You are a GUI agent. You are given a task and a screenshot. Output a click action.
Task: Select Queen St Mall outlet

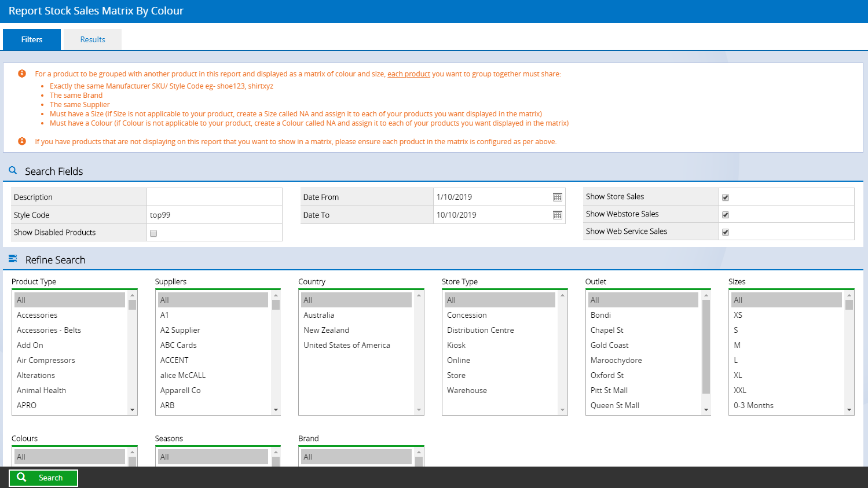pyautogui.click(x=643, y=405)
